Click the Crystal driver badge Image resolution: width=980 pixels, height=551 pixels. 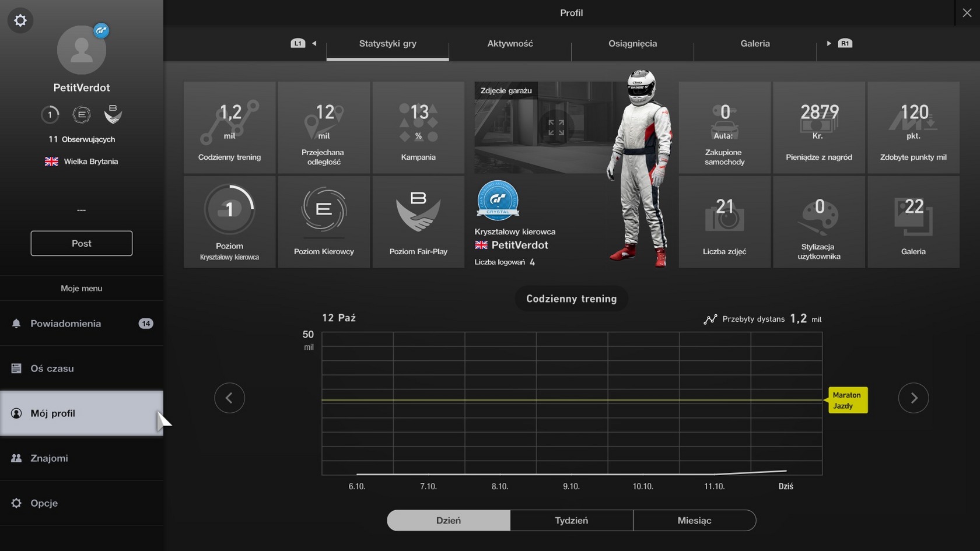[498, 200]
